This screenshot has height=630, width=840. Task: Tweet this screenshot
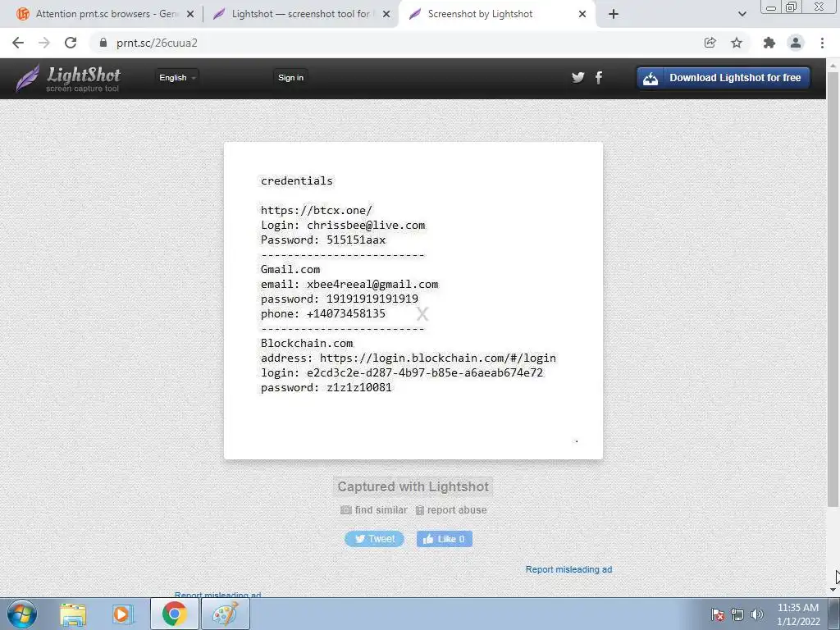click(374, 539)
